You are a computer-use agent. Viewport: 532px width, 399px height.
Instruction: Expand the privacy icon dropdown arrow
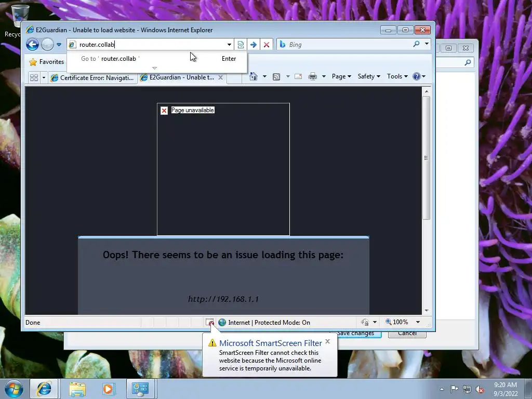375,322
